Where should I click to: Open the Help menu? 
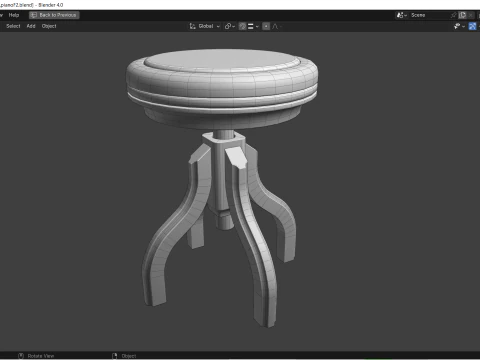pos(14,15)
